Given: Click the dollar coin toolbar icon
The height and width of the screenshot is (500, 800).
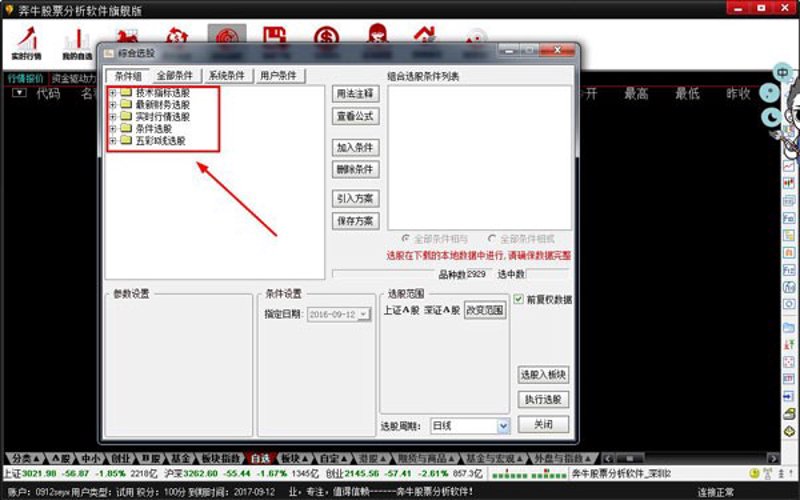Looking at the screenshot, I should pyautogui.click(x=327, y=36).
